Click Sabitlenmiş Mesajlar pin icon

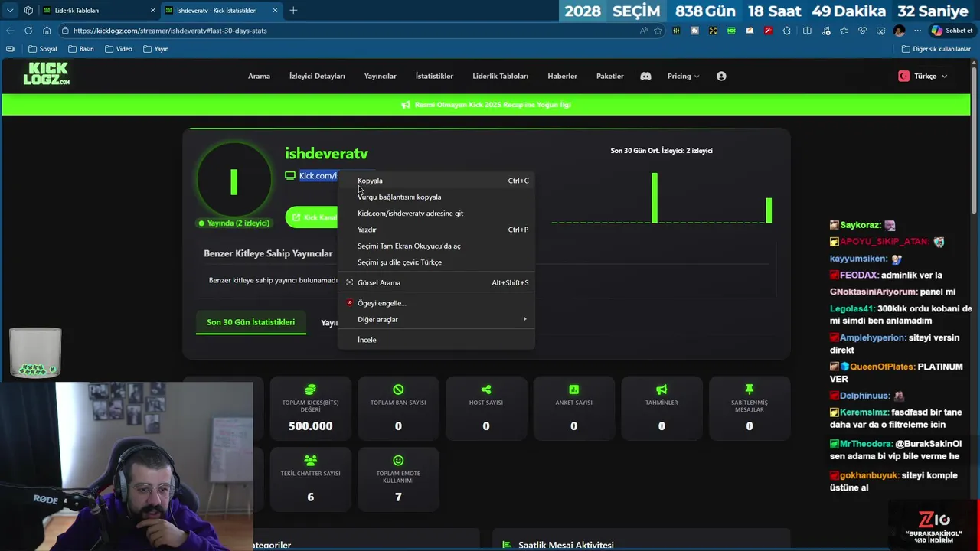tap(750, 390)
